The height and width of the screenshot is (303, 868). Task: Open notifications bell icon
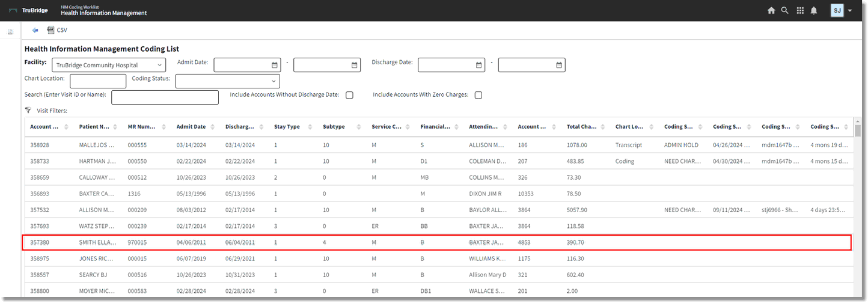(814, 10)
